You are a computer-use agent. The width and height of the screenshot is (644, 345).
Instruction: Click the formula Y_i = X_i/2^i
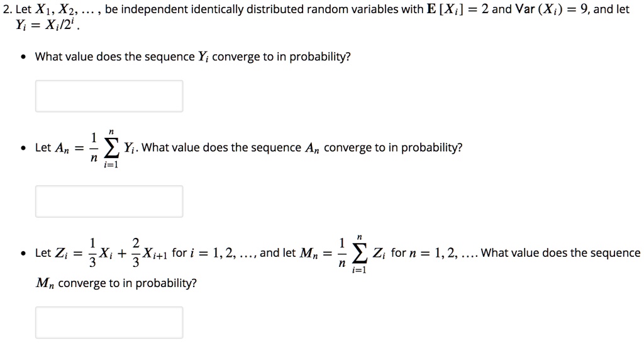click(x=48, y=25)
